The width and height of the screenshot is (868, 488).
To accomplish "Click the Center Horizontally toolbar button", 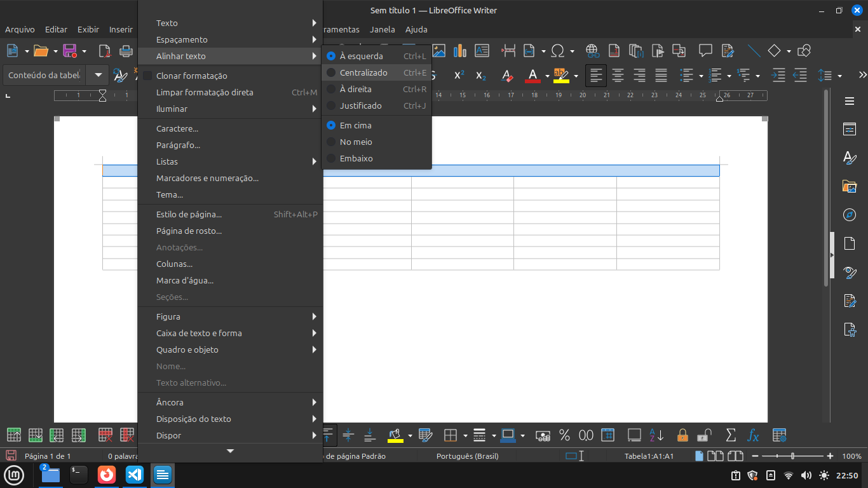I will [618, 76].
